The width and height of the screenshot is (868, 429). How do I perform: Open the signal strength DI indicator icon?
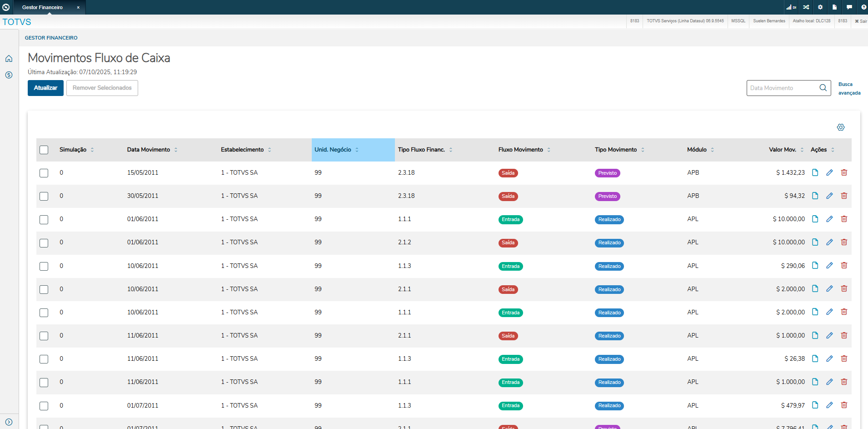coord(791,7)
